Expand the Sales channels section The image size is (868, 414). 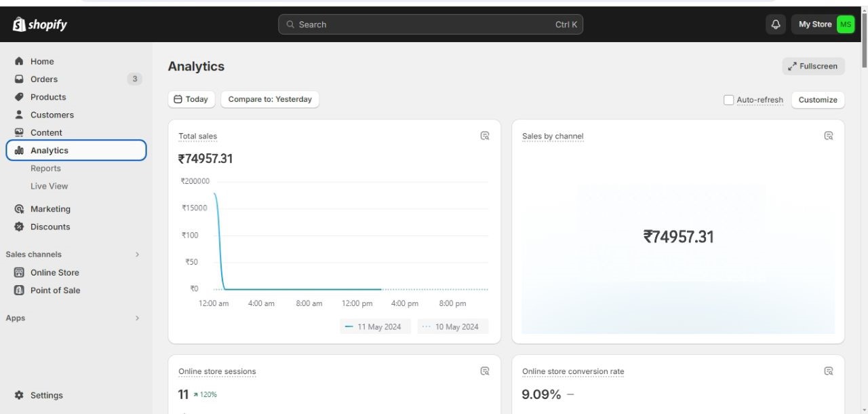[137, 255]
